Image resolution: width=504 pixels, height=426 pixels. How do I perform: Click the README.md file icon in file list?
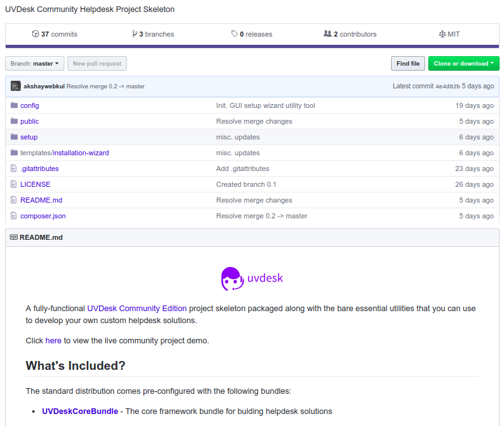[x=13, y=199]
